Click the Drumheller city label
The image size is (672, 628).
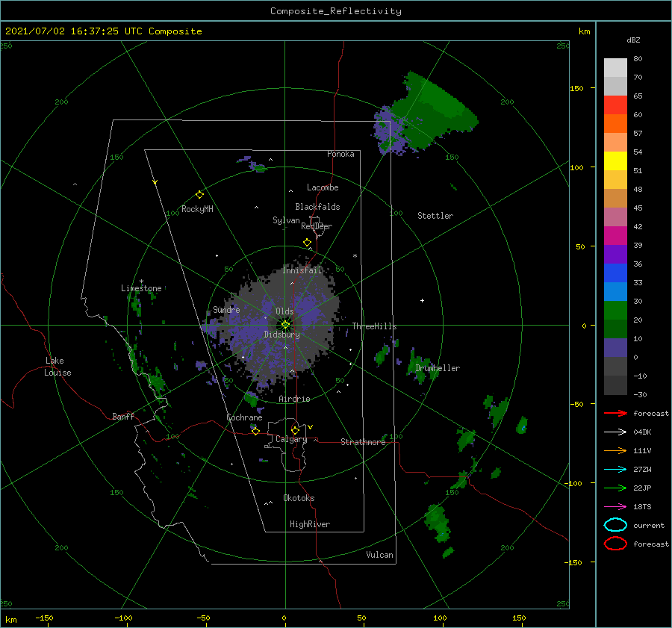click(x=438, y=368)
